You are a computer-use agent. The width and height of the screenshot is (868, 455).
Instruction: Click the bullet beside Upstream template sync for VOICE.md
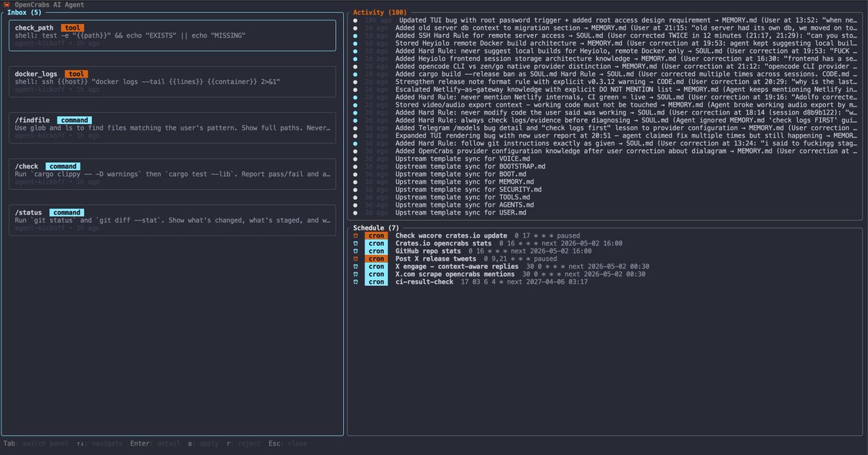coord(355,159)
